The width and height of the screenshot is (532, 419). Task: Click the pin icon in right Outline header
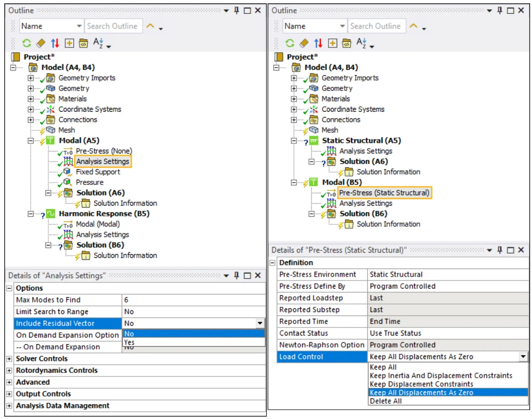[500, 11]
